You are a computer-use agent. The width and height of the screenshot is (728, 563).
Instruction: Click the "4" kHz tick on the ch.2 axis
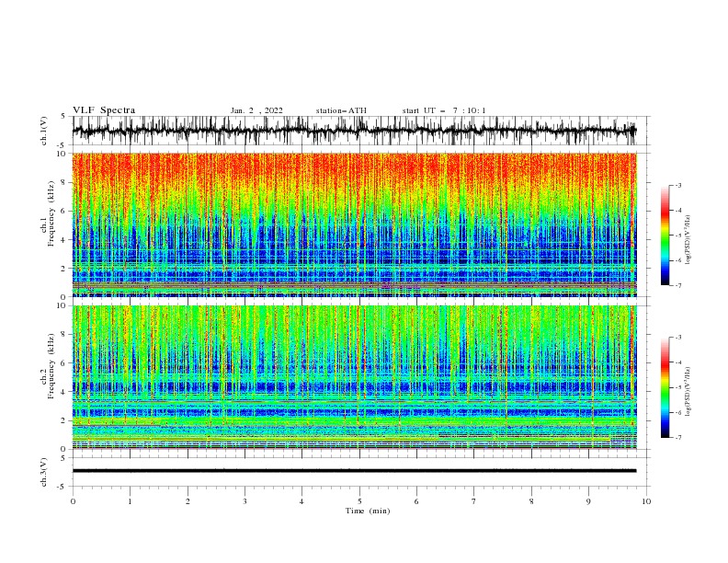click(64, 392)
